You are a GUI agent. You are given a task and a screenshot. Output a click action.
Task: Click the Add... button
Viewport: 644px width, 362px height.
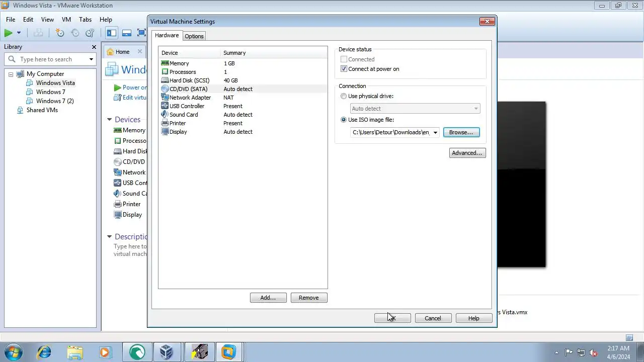coord(268,298)
